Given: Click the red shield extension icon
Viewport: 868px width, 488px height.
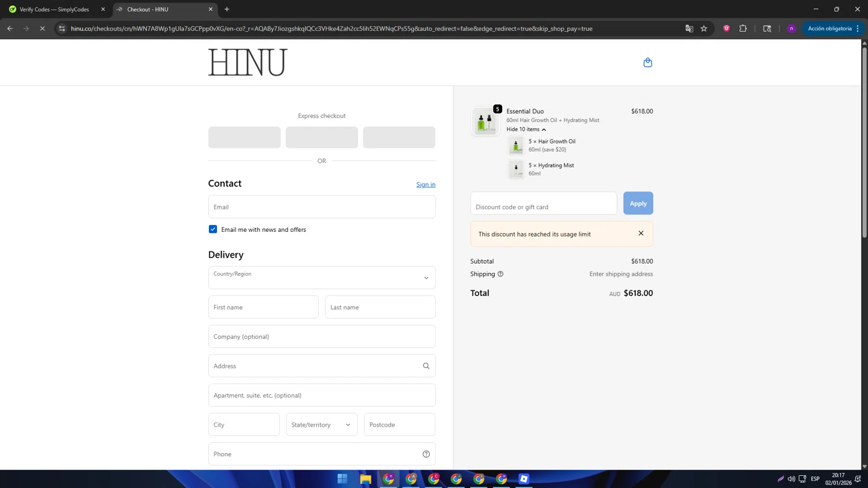Looking at the screenshot, I should point(726,28).
